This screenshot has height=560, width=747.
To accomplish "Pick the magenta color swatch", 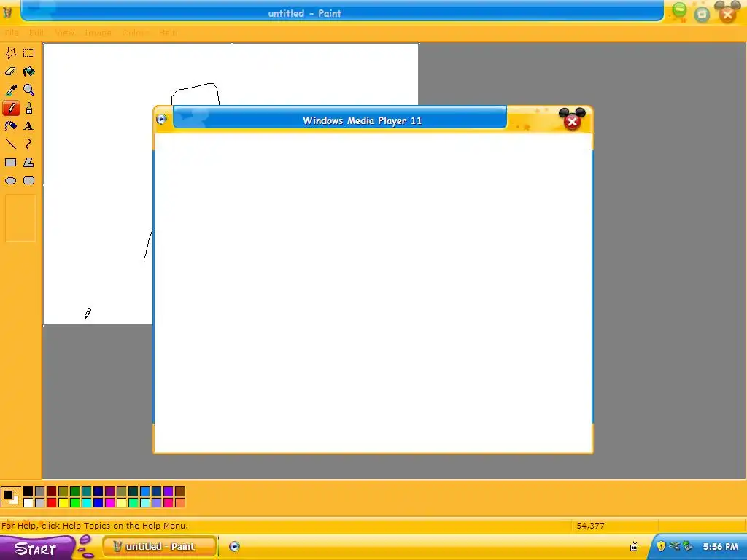I will tap(109, 503).
